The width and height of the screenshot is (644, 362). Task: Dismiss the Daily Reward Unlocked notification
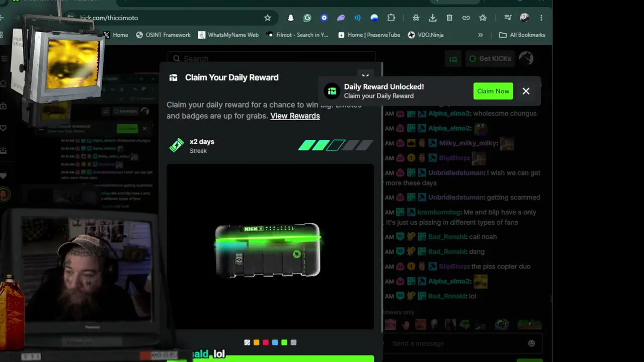pyautogui.click(x=526, y=91)
